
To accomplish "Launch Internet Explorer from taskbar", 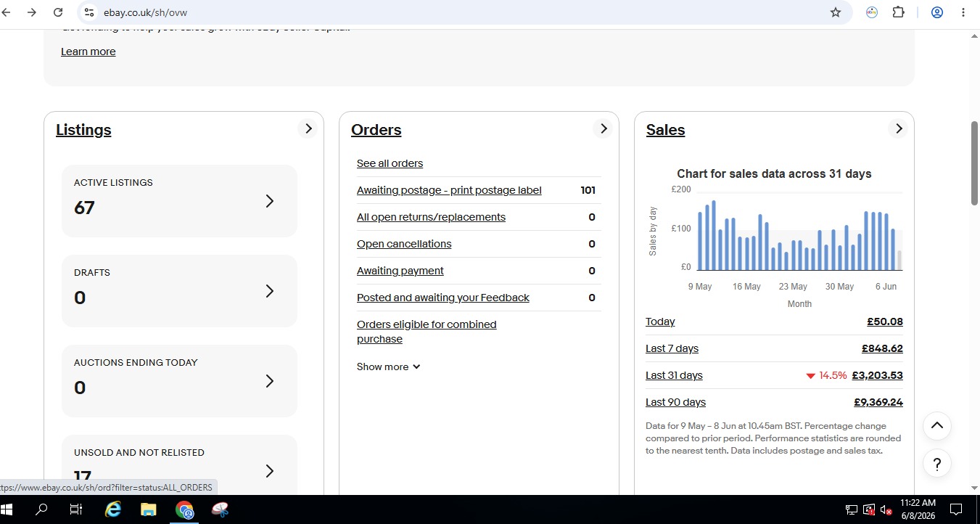I will coord(113,509).
